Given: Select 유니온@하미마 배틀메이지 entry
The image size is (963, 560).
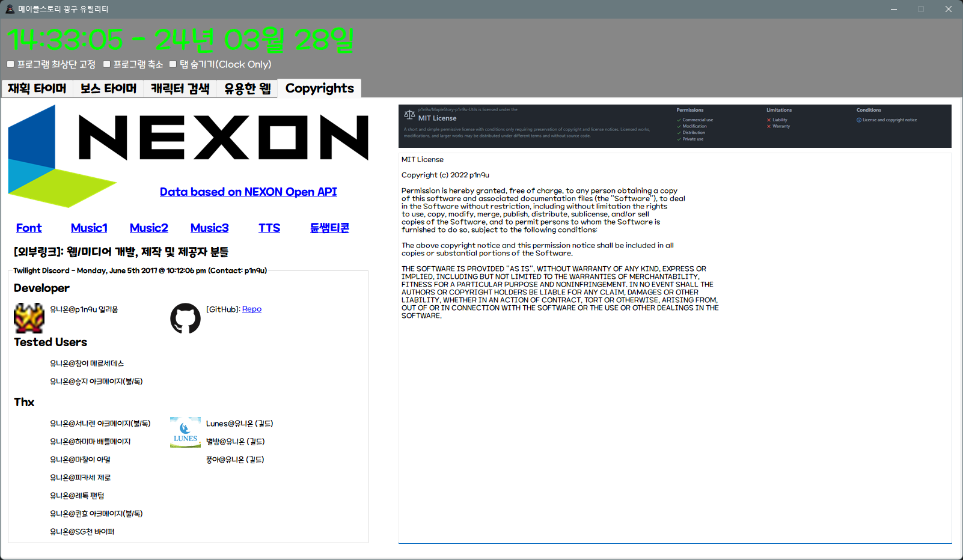Looking at the screenshot, I should tap(90, 442).
